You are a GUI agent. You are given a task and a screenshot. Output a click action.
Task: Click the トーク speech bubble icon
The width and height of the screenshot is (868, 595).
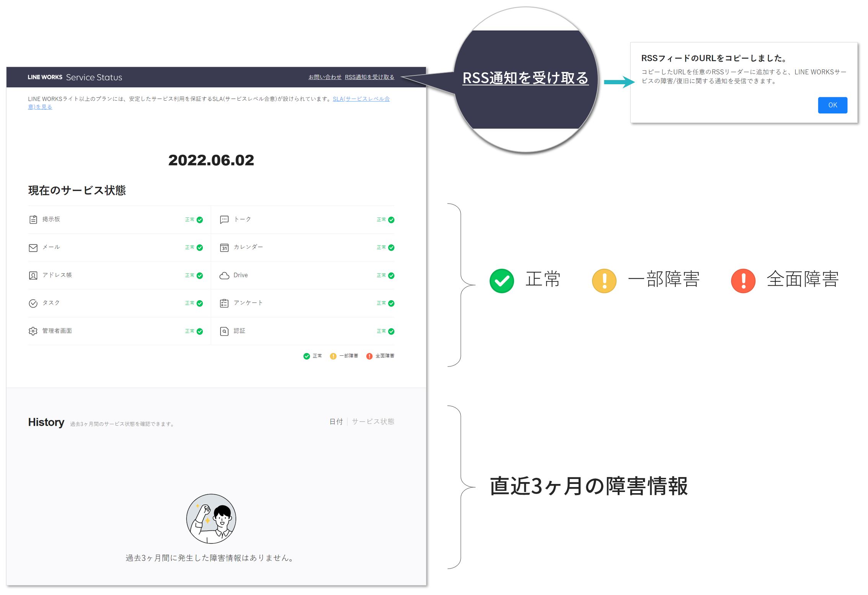point(224,219)
